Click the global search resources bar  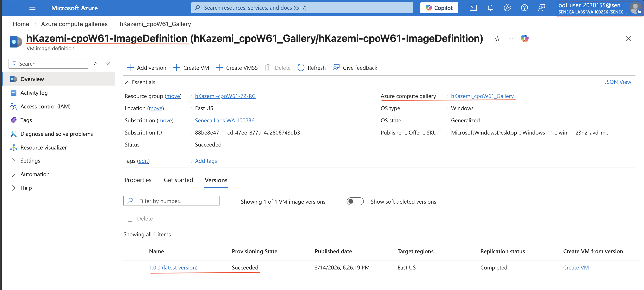(x=302, y=8)
